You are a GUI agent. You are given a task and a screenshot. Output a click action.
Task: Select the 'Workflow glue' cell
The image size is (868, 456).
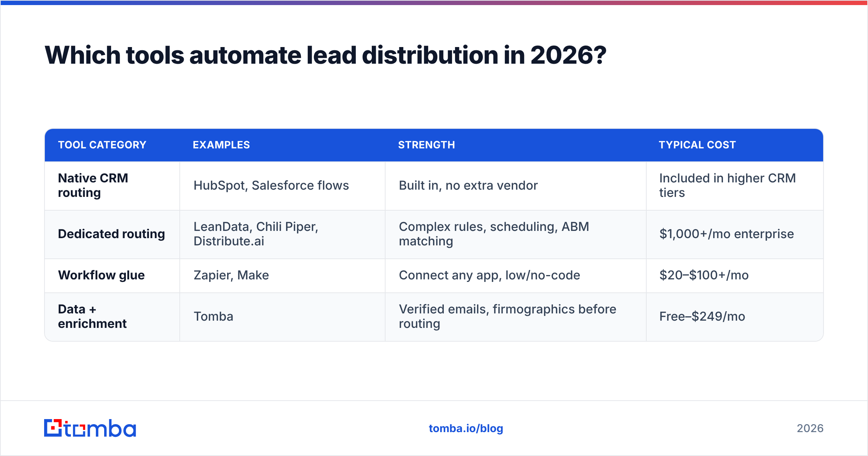(x=112, y=276)
